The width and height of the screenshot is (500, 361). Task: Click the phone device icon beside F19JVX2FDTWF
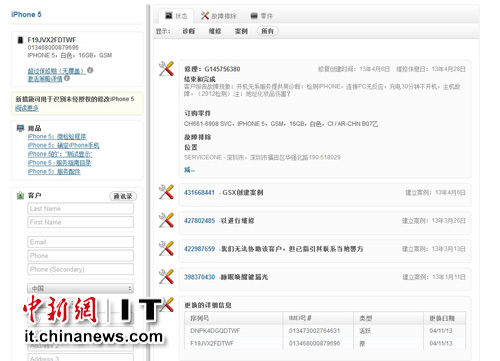click(x=20, y=40)
